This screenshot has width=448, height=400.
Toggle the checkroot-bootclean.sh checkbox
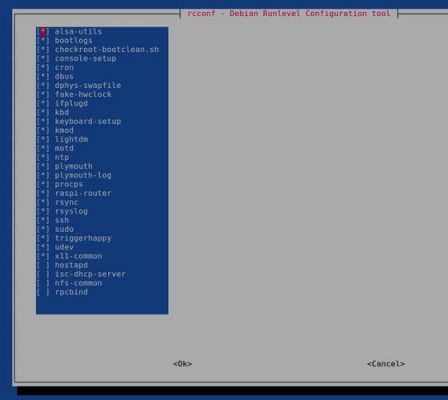click(43, 50)
